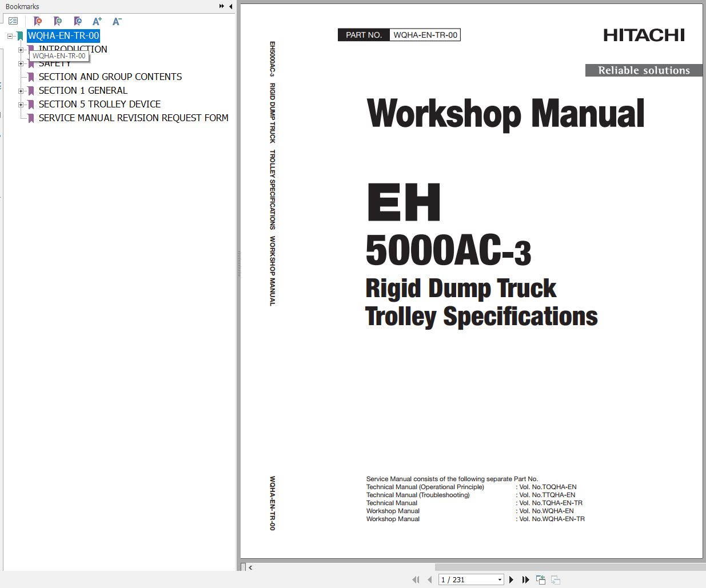Expand the SECTION 5 TROLLEY DEVICE bookmark
706x588 pixels.
[21, 105]
